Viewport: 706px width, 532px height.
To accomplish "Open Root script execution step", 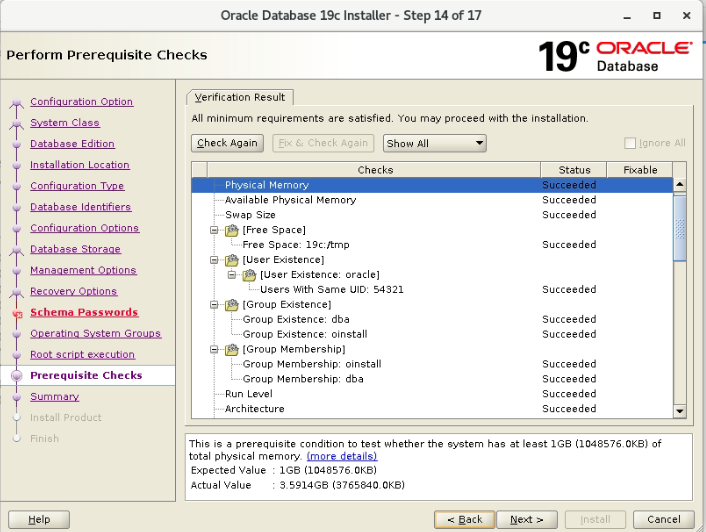I will click(x=82, y=354).
